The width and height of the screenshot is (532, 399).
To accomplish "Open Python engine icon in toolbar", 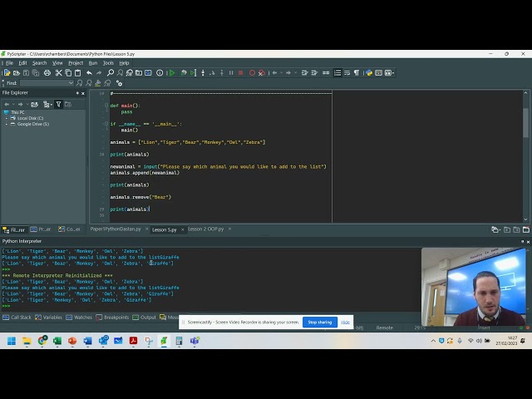I will (369, 73).
